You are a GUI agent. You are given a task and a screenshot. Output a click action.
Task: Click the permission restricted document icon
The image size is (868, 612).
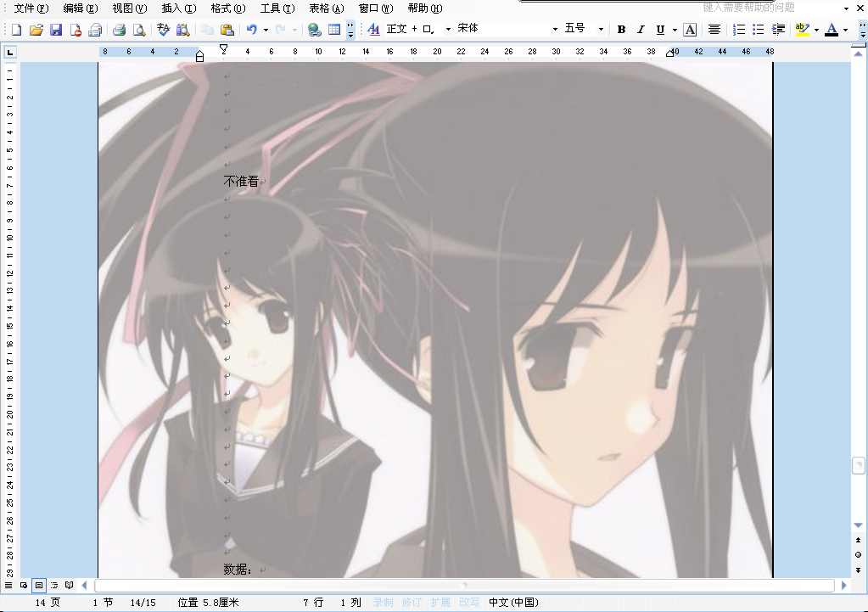pyautogui.click(x=76, y=30)
